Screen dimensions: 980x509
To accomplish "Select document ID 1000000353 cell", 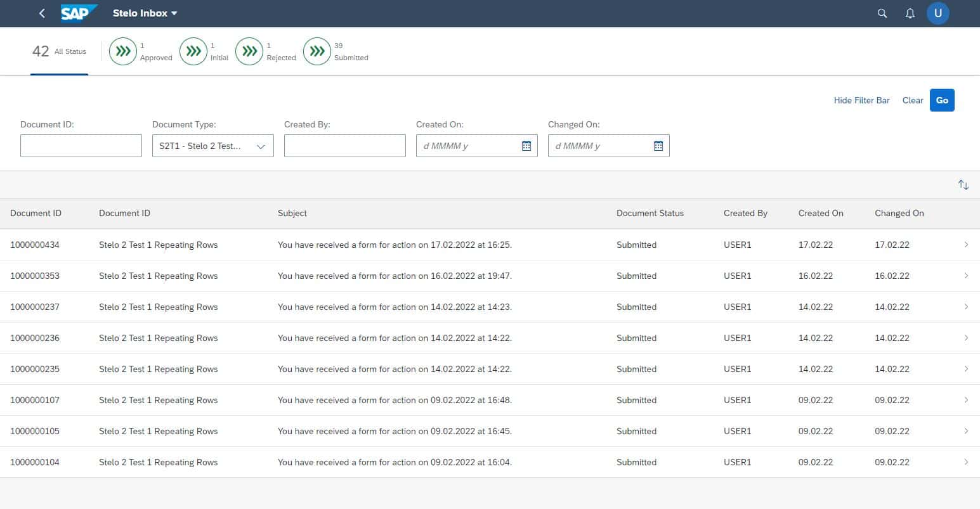I will click(35, 276).
